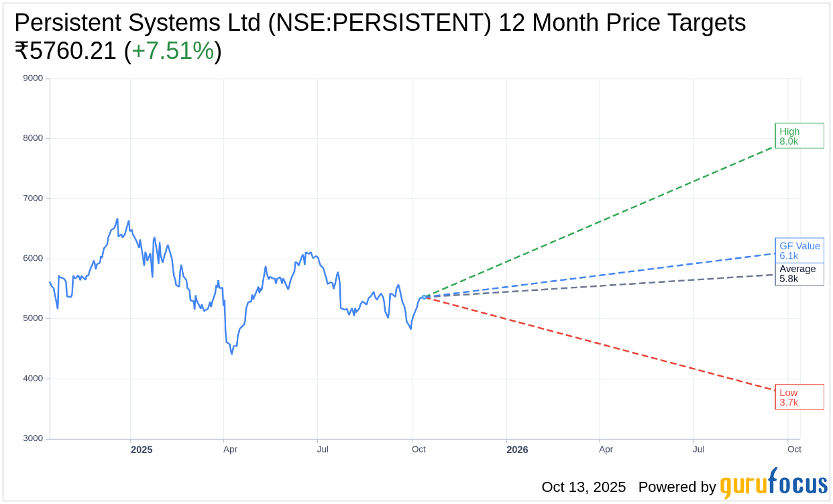Click the GF Value 6.1k label box
The height and width of the screenshot is (504, 833).
(799, 251)
